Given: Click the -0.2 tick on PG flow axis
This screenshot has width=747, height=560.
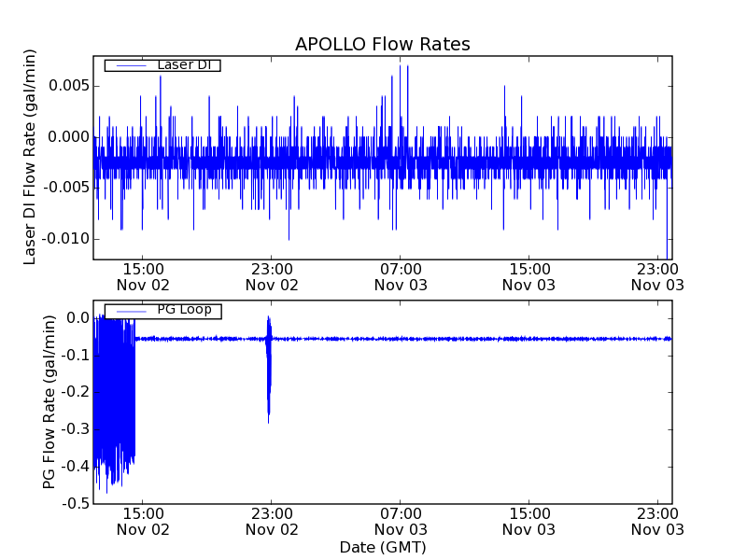Looking at the screenshot, I should point(75,393).
